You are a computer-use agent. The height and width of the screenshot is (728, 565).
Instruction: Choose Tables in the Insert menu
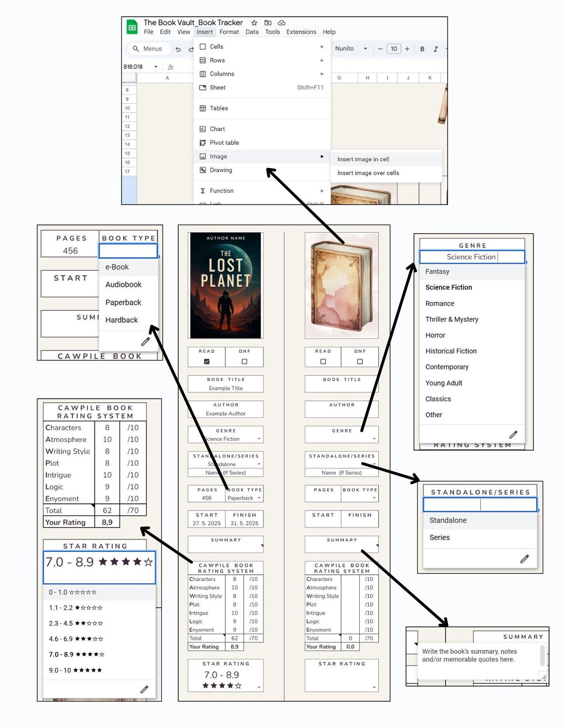(262, 108)
